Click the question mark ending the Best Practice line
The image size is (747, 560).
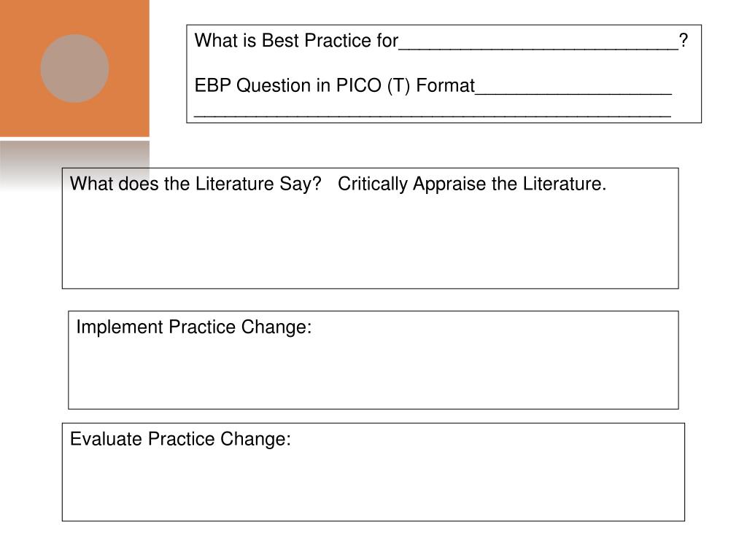tap(683, 41)
